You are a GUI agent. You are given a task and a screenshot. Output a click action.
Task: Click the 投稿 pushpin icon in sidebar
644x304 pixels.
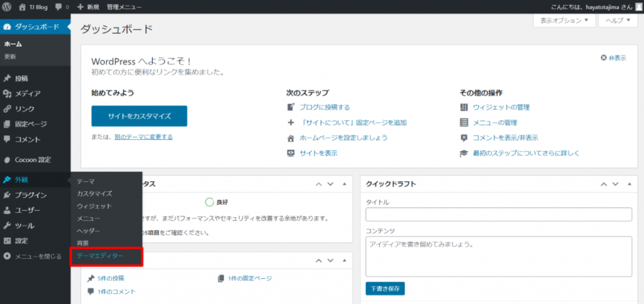click(x=7, y=79)
